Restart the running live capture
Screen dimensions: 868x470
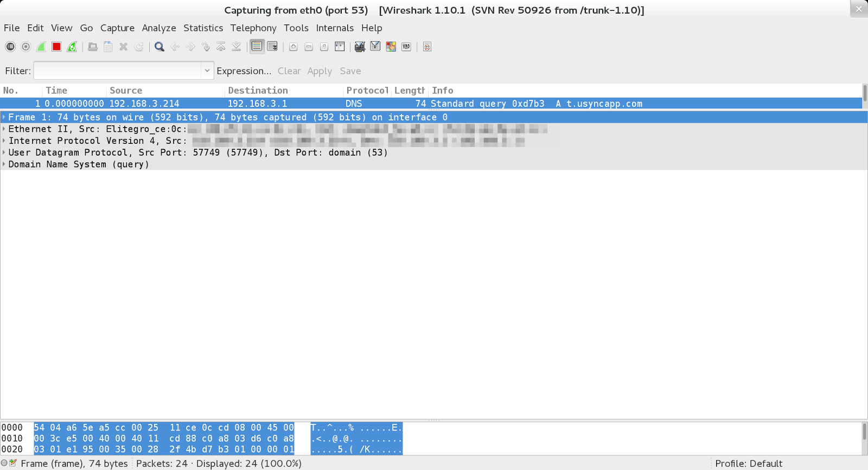click(x=72, y=47)
